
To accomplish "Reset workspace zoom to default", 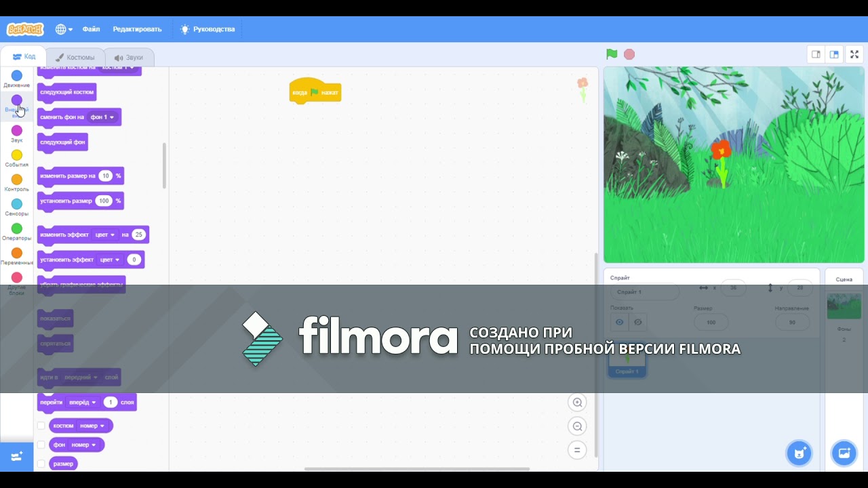I will 578,450.
